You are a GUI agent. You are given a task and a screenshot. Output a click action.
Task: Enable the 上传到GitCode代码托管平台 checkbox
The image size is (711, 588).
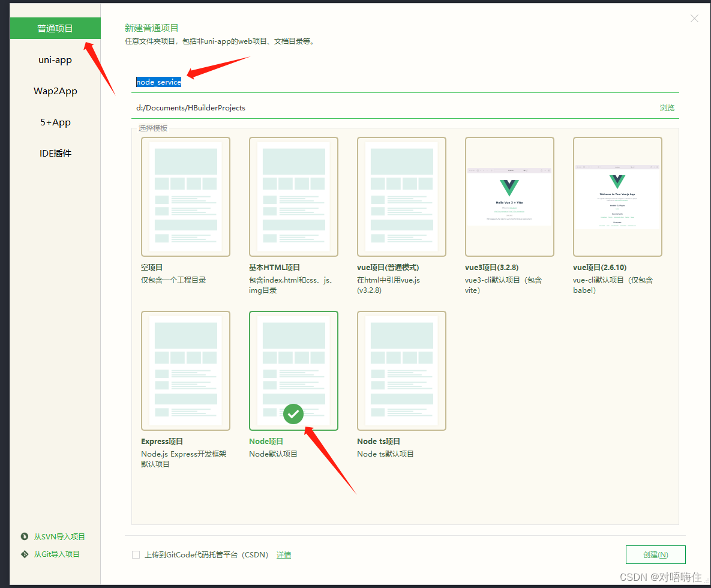pos(136,555)
